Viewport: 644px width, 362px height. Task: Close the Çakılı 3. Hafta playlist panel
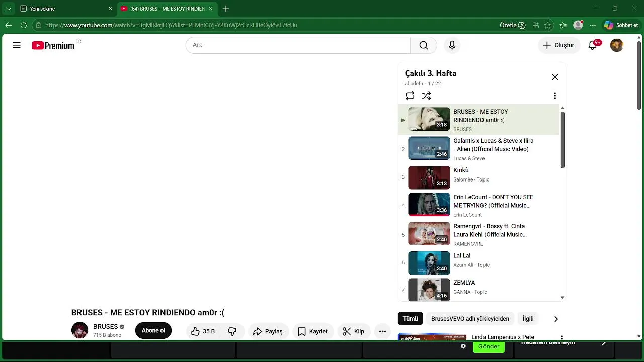click(x=555, y=77)
